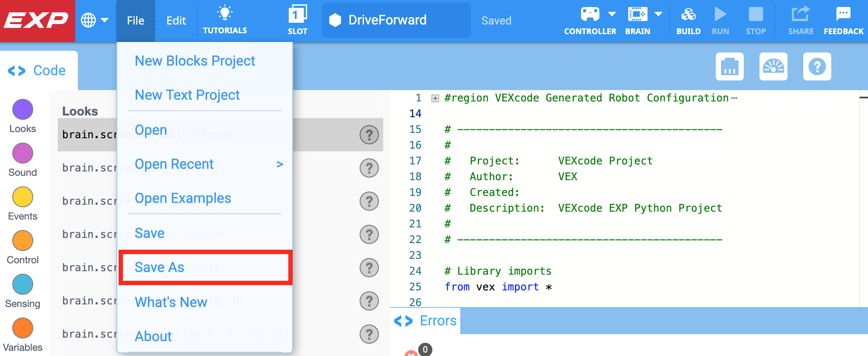
Task: Open the monitor dashboard gauge icon
Action: (773, 66)
